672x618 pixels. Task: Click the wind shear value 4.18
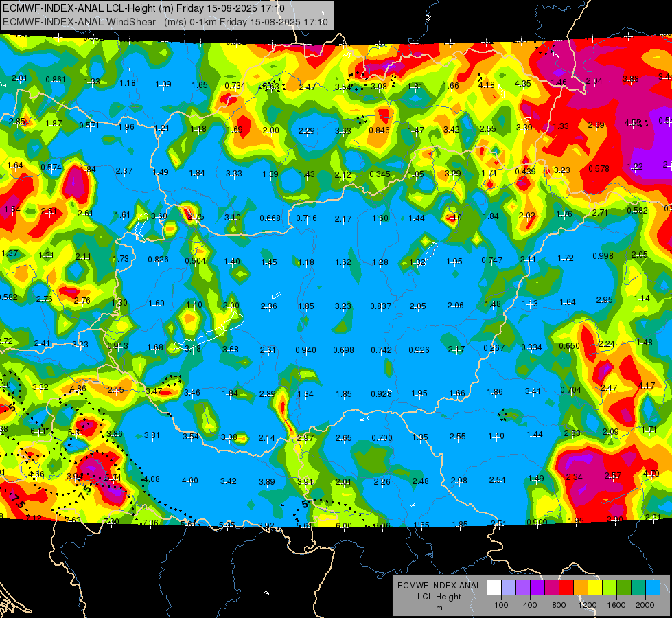(487, 85)
